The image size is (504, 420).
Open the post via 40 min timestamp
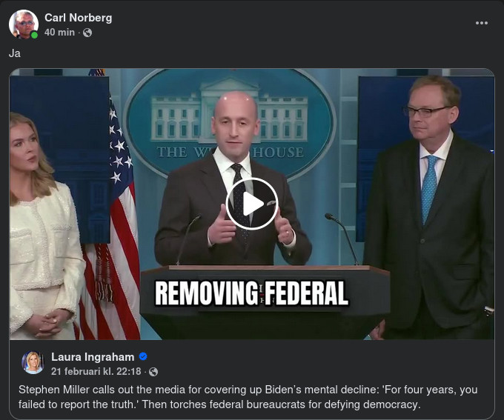[x=59, y=33]
